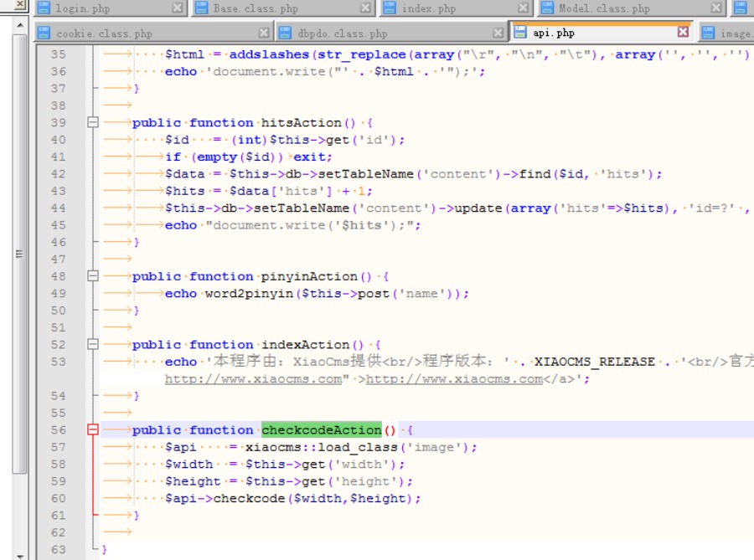The image size is (754, 560).
Task: Click the vertical scrollbar up arrow
Action: [20, 24]
